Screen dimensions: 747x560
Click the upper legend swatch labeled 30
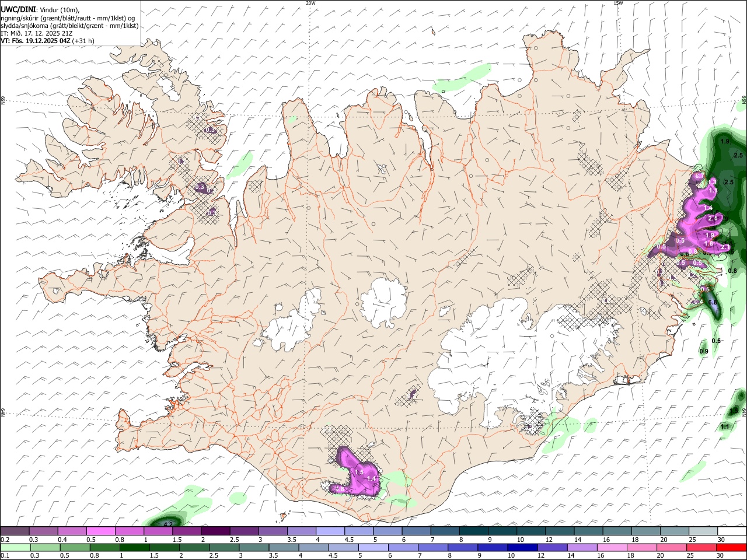tap(731, 531)
